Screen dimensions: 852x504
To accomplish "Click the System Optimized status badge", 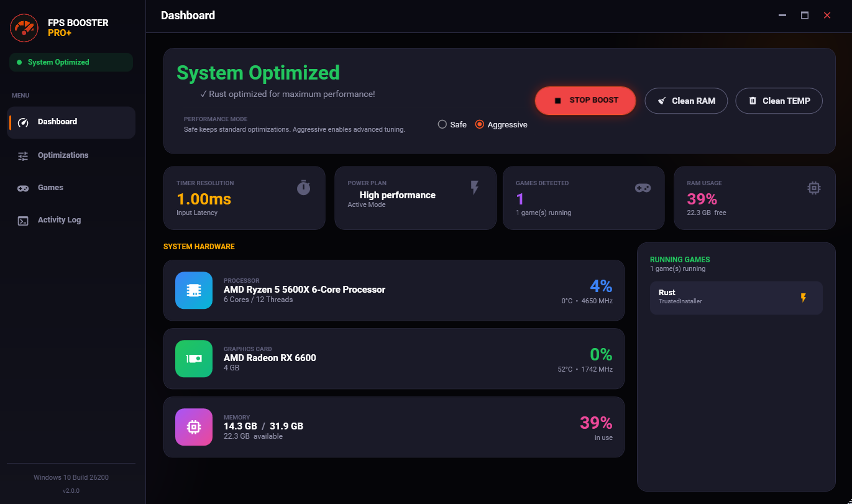I will [x=70, y=62].
